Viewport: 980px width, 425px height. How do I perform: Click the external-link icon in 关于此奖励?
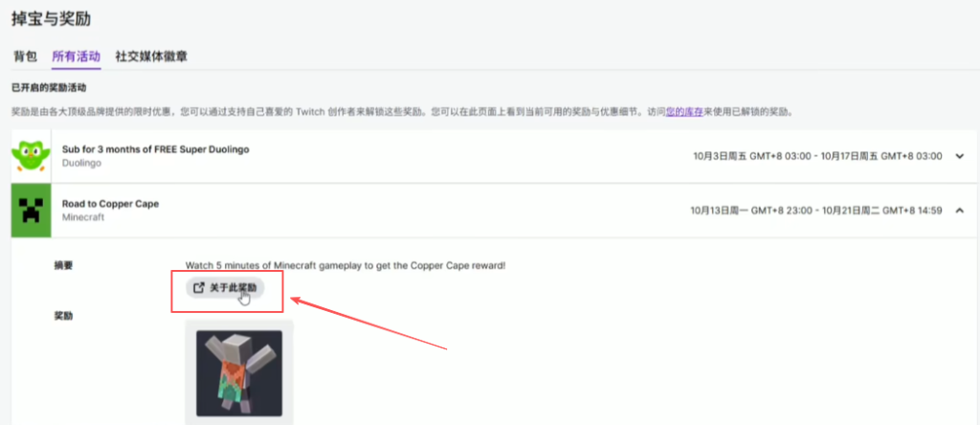click(x=198, y=287)
